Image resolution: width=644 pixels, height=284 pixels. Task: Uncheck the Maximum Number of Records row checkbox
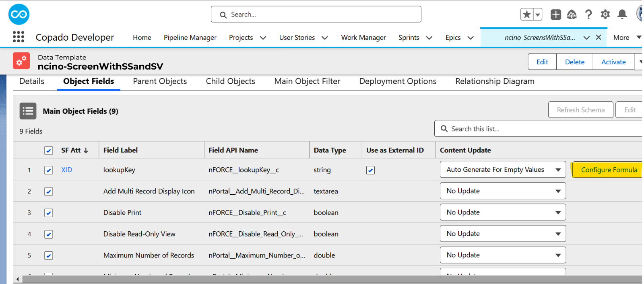pos(49,255)
